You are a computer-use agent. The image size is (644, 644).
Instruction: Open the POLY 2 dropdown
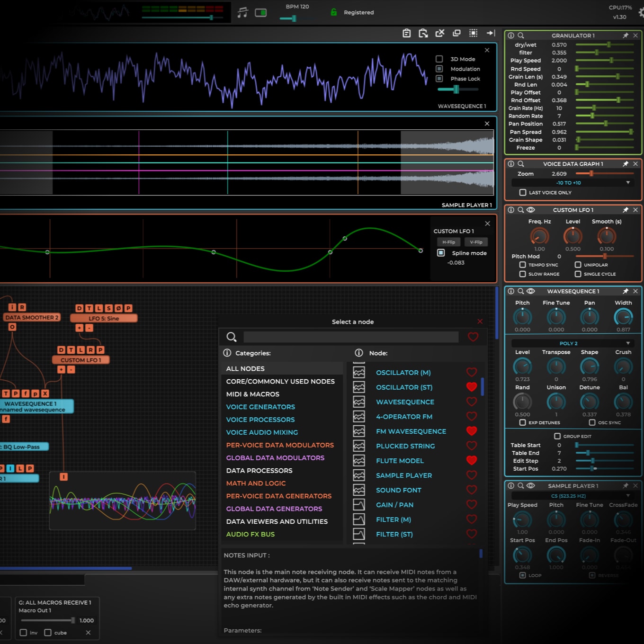point(572,343)
